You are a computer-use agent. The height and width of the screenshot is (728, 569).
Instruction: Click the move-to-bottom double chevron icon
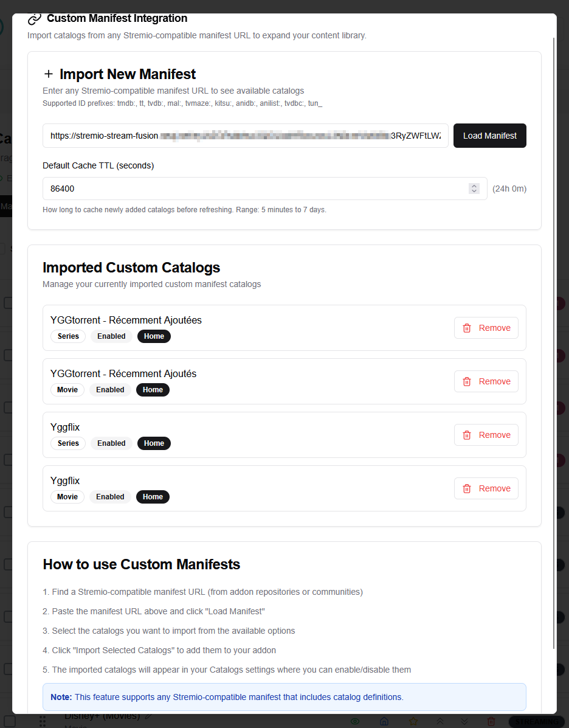pyautogui.click(x=464, y=721)
